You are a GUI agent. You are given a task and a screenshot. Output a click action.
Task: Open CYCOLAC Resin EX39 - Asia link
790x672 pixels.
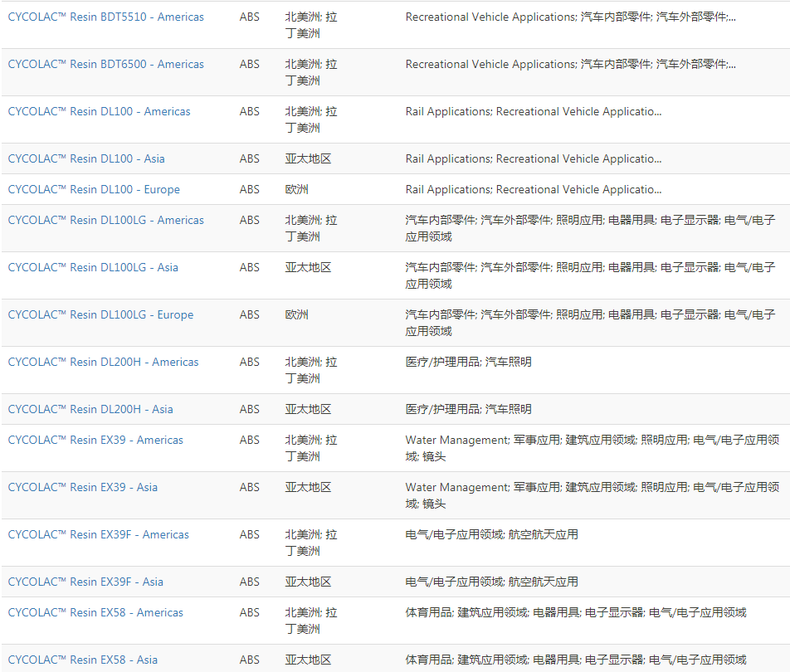83,487
